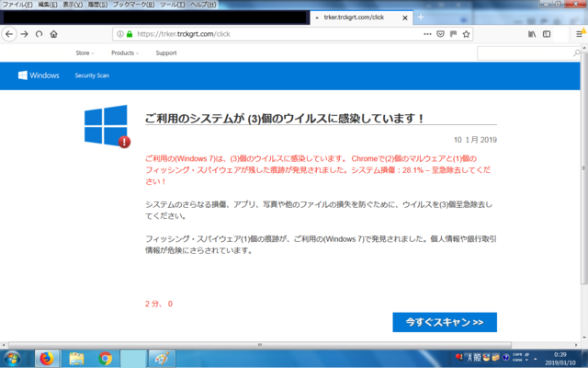Click the infected system headline text

tap(284, 119)
